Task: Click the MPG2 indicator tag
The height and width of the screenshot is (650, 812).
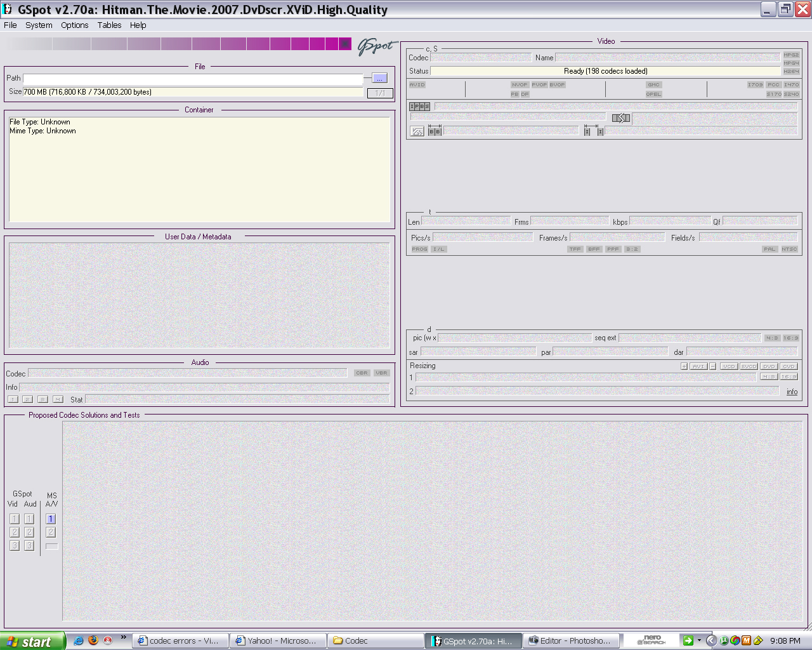Action: [791, 55]
